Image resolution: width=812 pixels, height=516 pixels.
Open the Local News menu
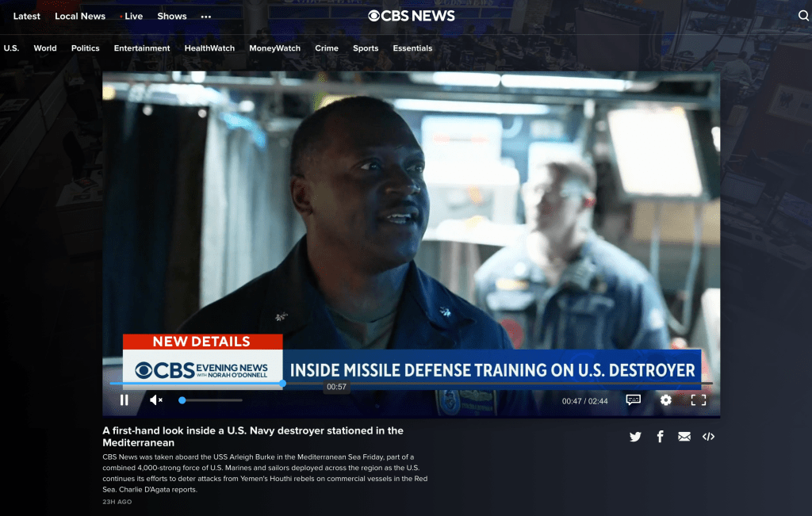point(80,17)
